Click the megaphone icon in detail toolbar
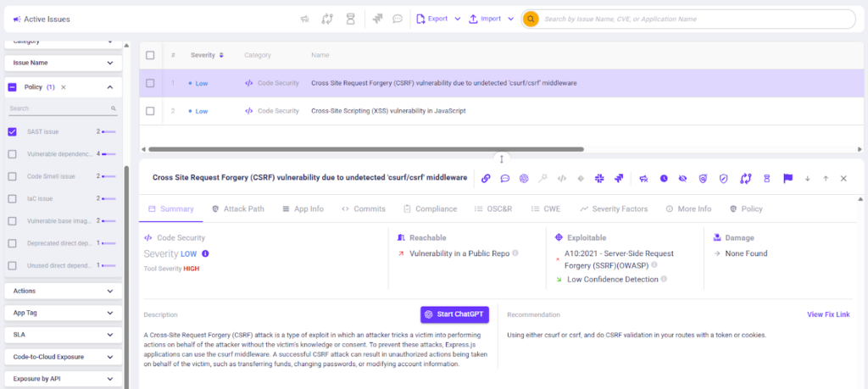 pos(644,178)
